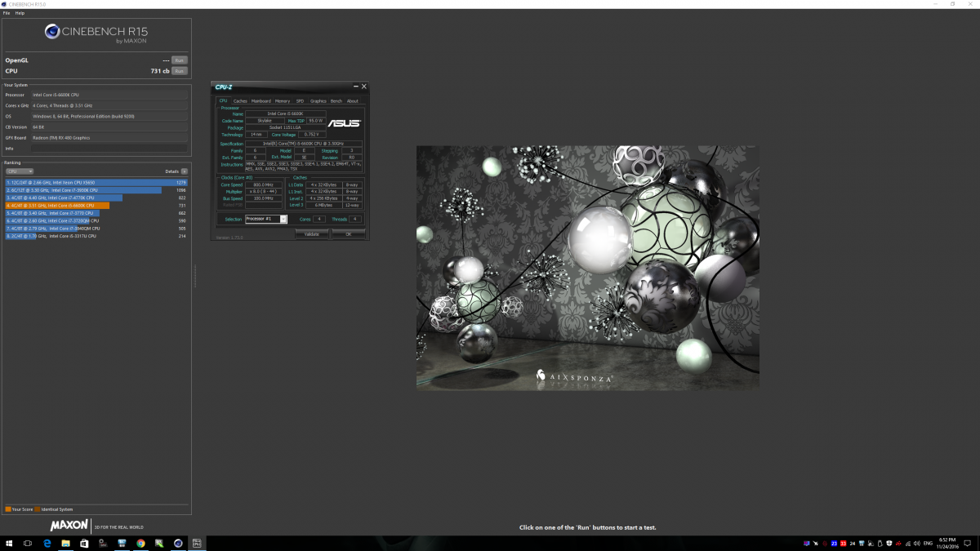Switch to Bench tab in CPU-Z

click(336, 101)
